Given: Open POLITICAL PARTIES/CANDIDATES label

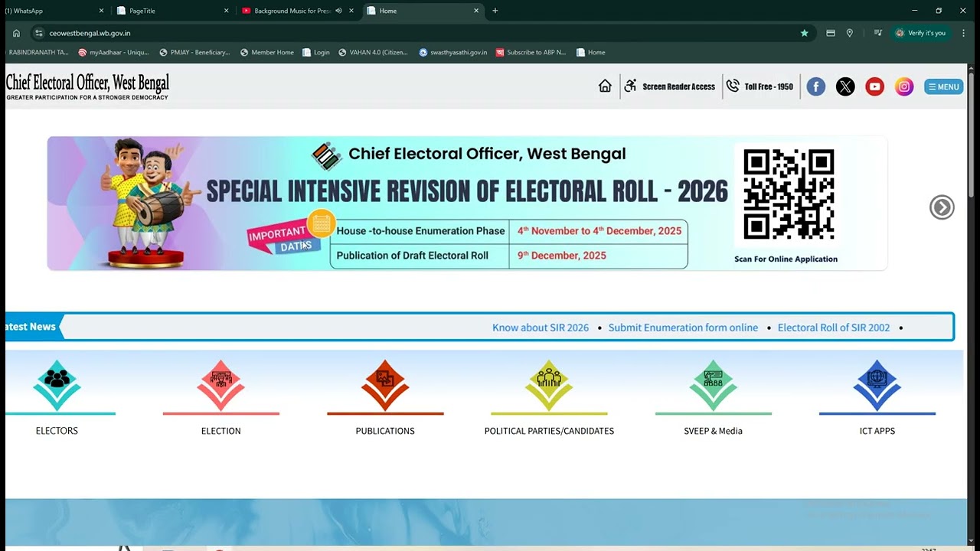Looking at the screenshot, I should tap(549, 431).
